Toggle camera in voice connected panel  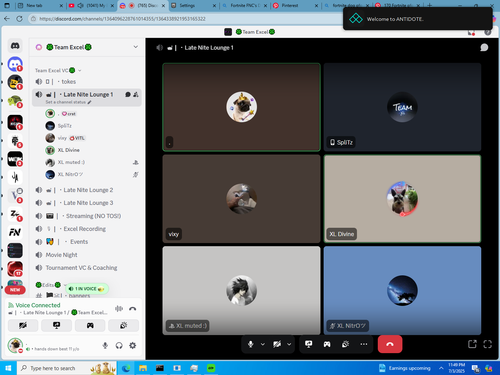point(23,325)
